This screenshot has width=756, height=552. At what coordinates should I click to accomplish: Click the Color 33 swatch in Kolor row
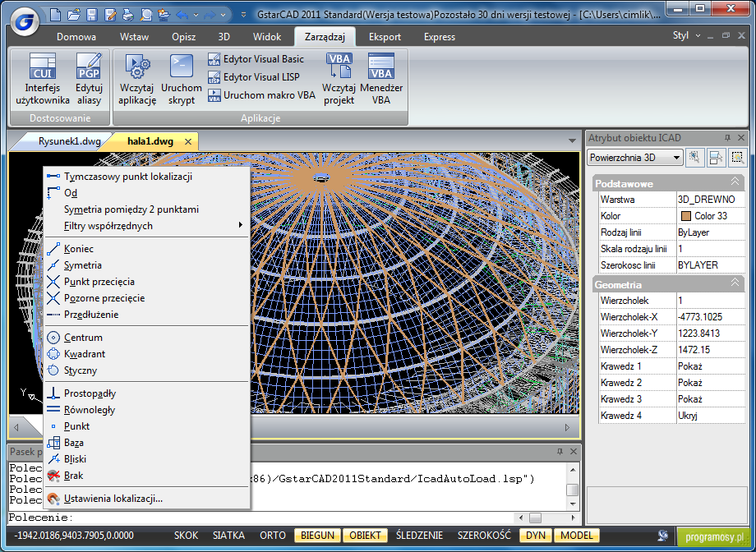click(x=685, y=216)
